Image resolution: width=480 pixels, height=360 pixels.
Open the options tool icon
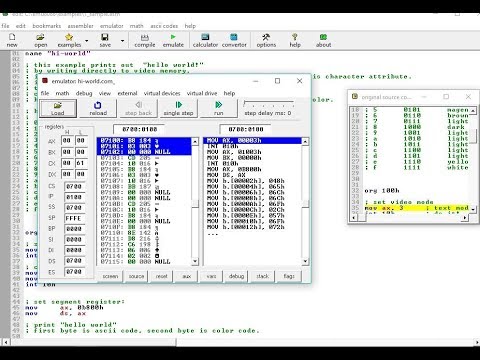[266, 40]
